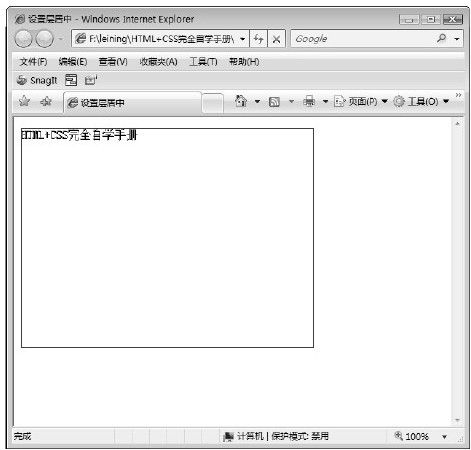Open the 工具(O) command bar menu
Screen dimensions: 471x450
(421, 101)
